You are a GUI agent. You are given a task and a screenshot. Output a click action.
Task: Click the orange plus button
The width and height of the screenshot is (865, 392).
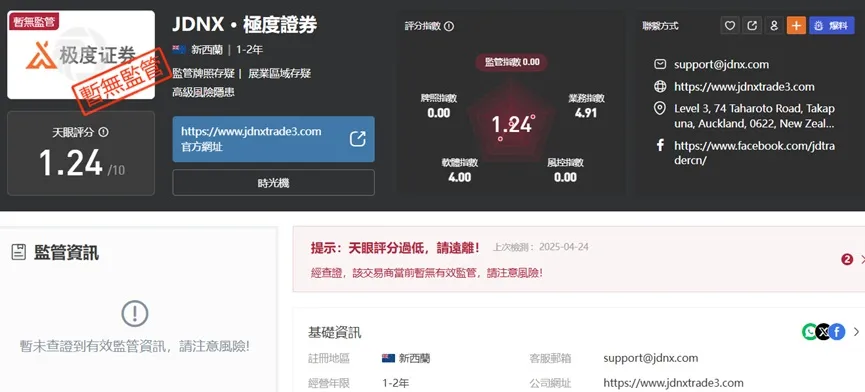click(x=796, y=25)
